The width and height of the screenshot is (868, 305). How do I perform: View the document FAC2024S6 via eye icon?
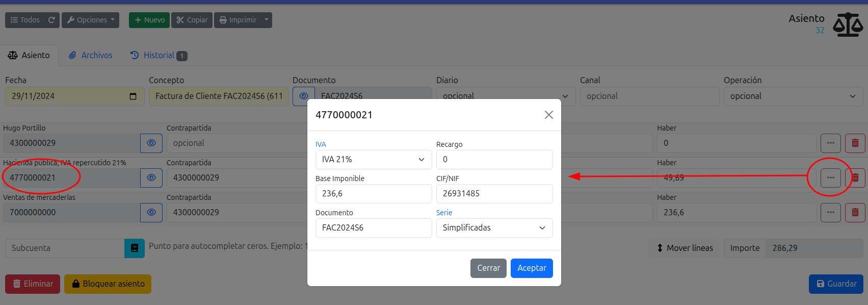click(x=304, y=96)
